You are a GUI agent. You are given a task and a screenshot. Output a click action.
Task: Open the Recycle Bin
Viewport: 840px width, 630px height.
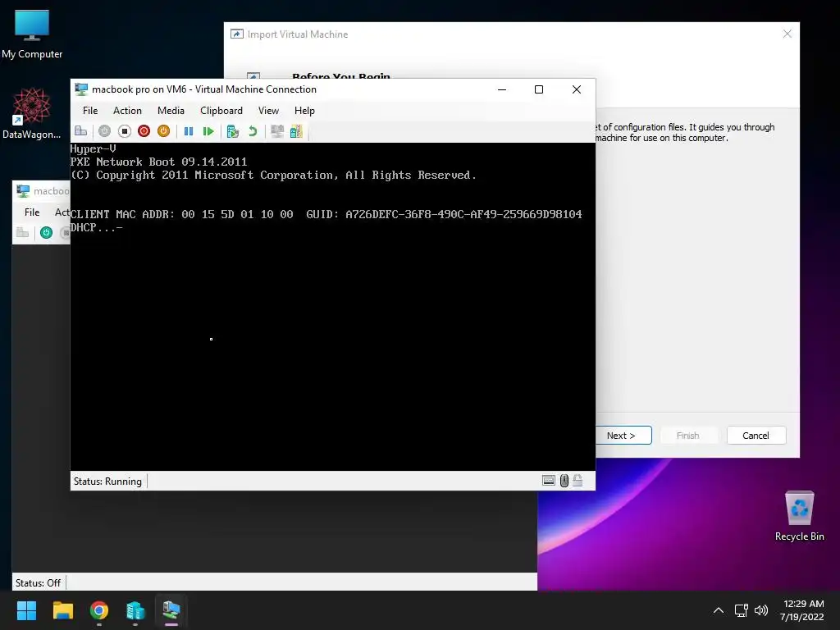click(799, 516)
